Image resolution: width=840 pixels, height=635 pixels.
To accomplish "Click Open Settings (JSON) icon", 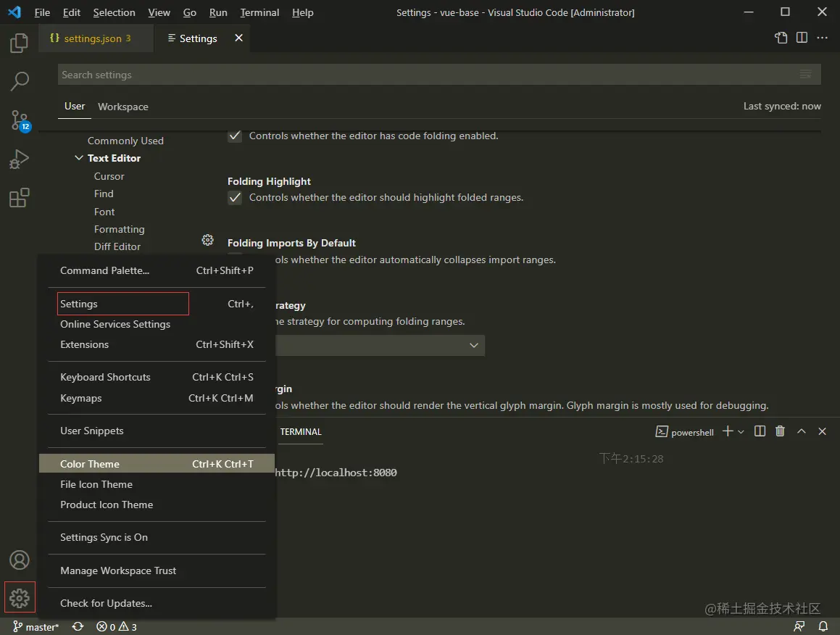I will click(x=781, y=38).
